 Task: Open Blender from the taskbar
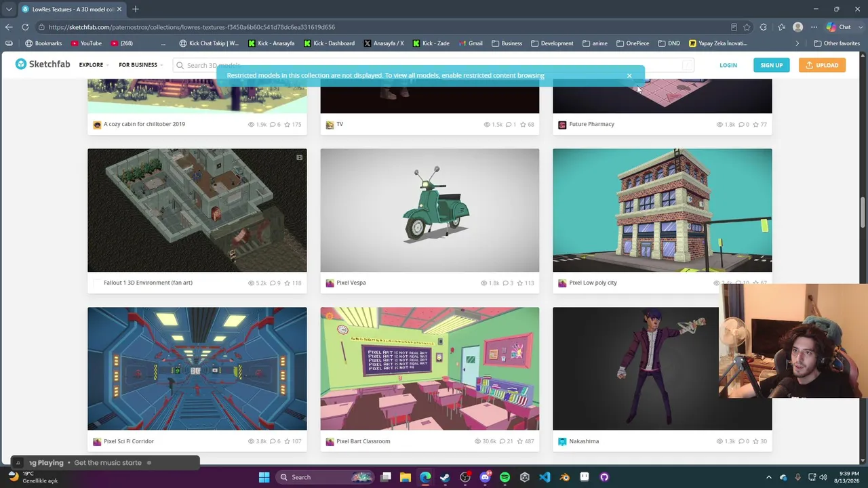(x=564, y=477)
